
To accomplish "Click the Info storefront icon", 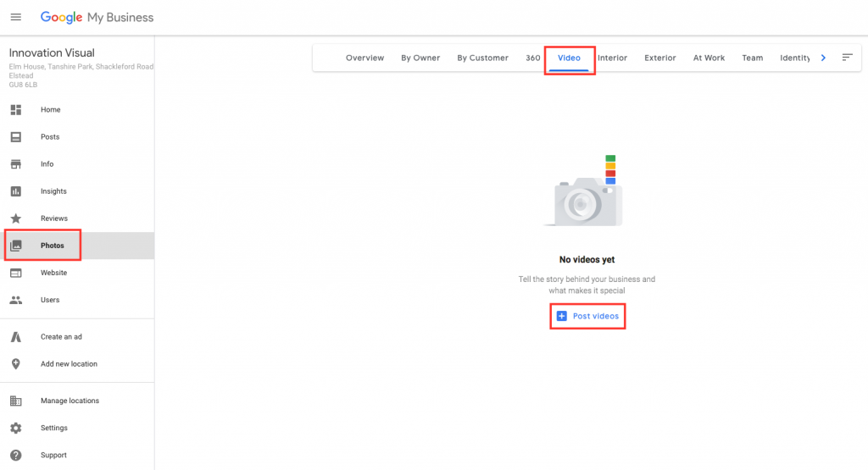I will pyautogui.click(x=15, y=164).
